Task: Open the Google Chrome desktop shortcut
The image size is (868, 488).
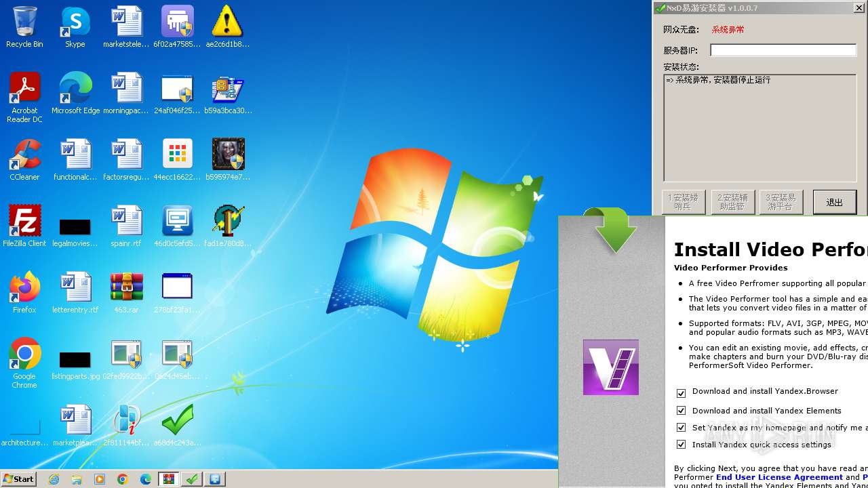Action: 24,363
